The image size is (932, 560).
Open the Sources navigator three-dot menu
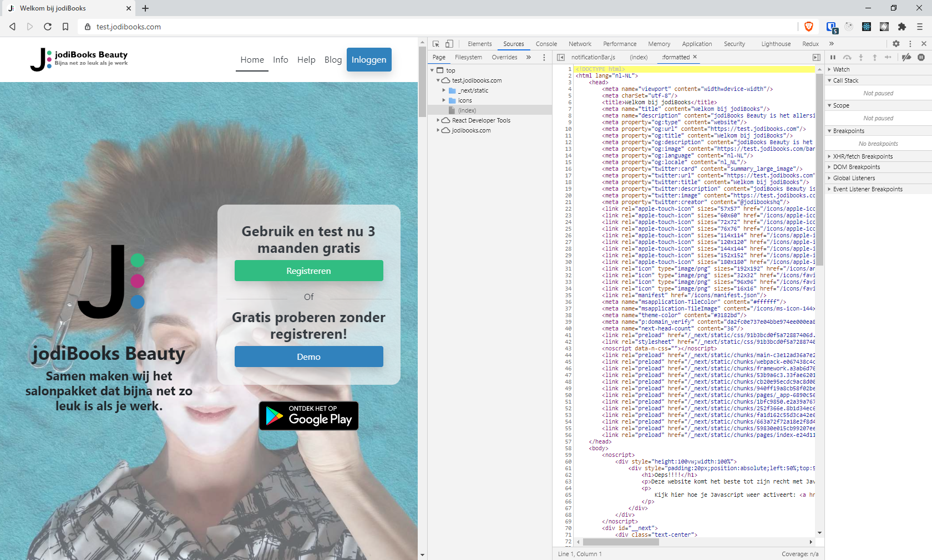[544, 57]
